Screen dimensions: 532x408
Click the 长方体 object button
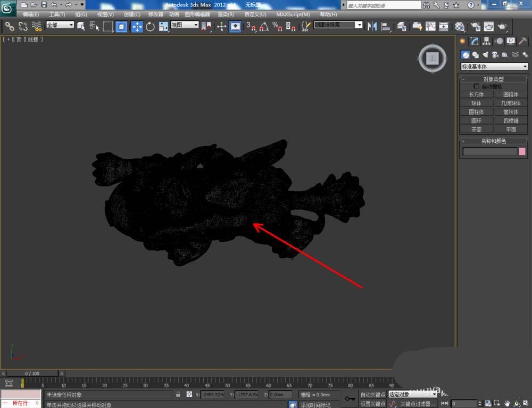[x=476, y=94]
